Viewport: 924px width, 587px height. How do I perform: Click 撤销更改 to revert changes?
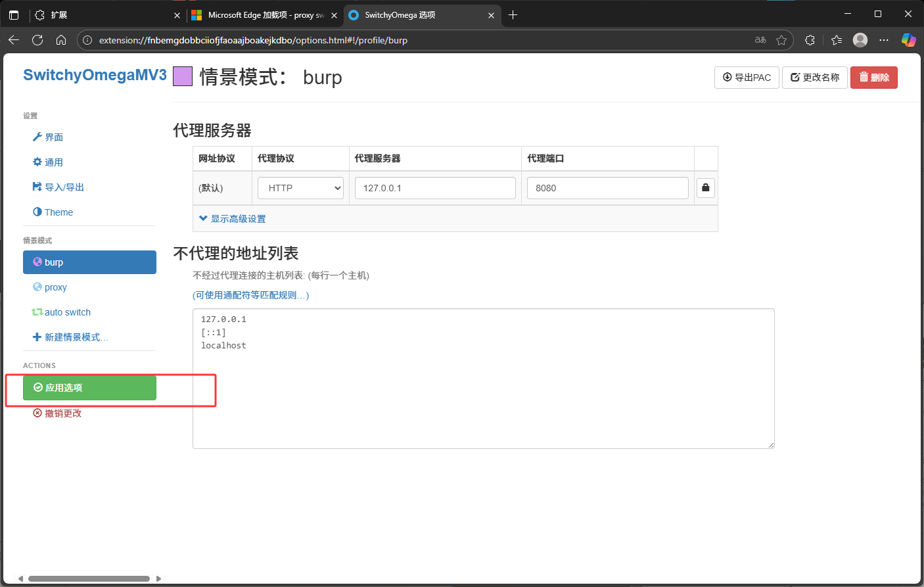click(57, 413)
